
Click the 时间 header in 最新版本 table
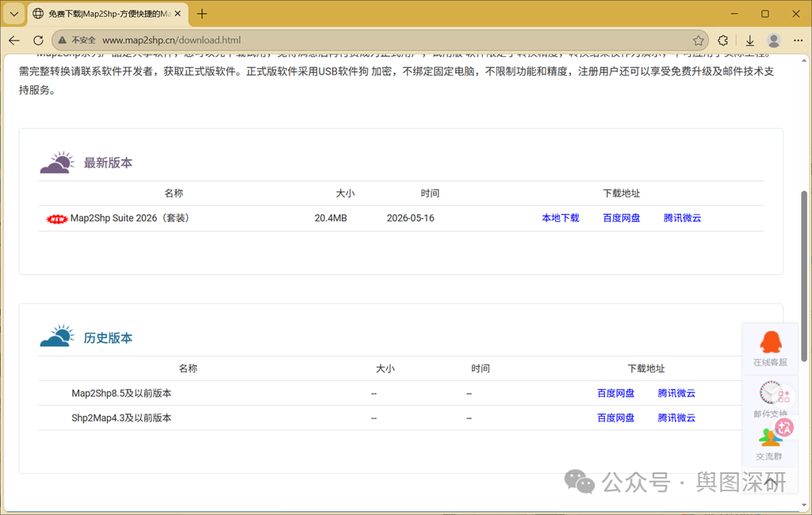(x=430, y=193)
